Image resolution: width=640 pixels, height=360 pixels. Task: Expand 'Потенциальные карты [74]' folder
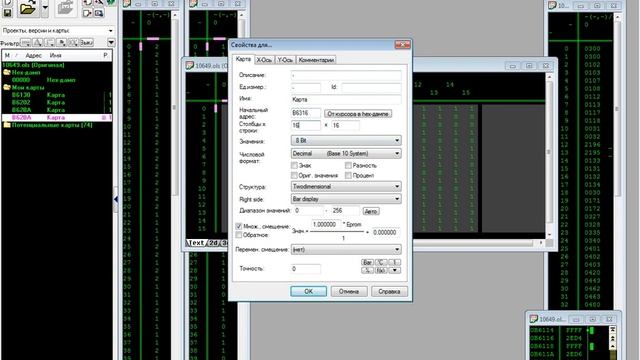7,125
